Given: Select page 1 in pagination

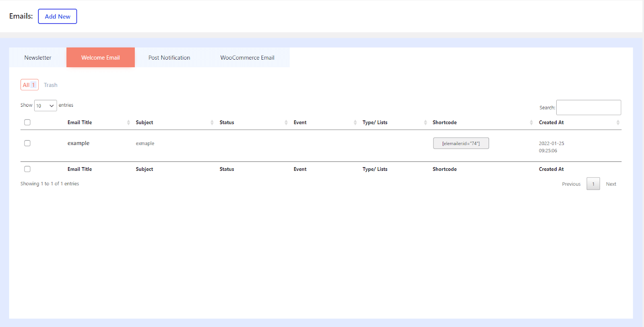Looking at the screenshot, I should coord(593,184).
